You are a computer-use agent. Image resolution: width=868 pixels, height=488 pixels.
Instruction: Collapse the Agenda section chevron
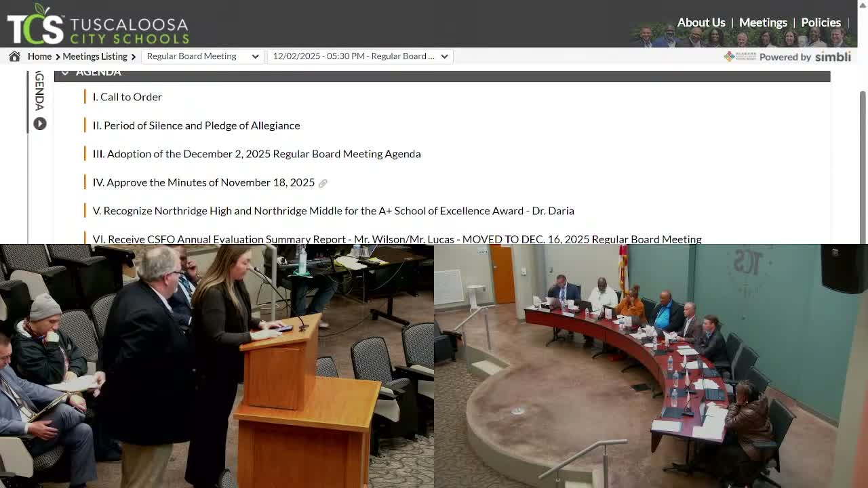coord(65,72)
